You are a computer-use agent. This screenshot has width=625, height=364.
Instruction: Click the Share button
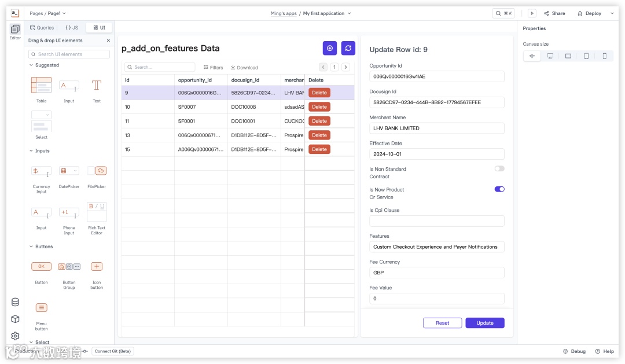554,13
